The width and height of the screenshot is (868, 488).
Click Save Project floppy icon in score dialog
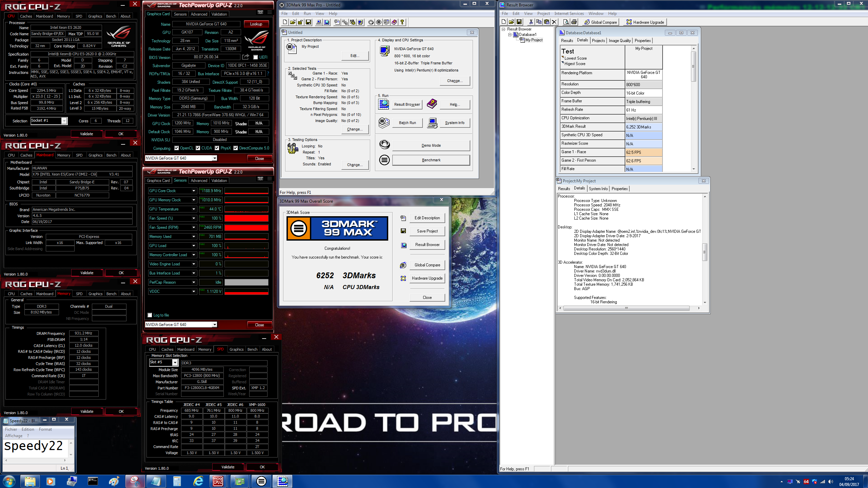(x=403, y=231)
